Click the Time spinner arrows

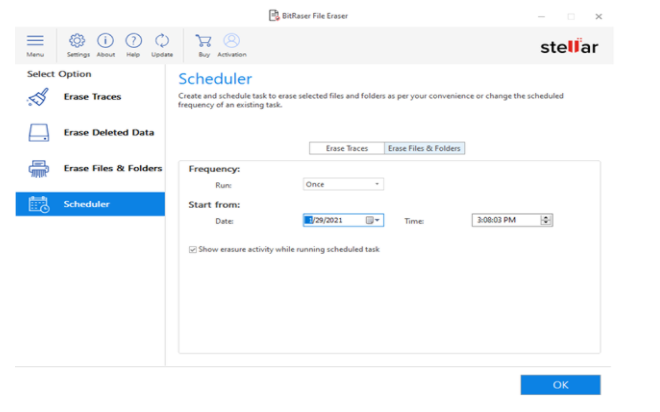[546, 220]
